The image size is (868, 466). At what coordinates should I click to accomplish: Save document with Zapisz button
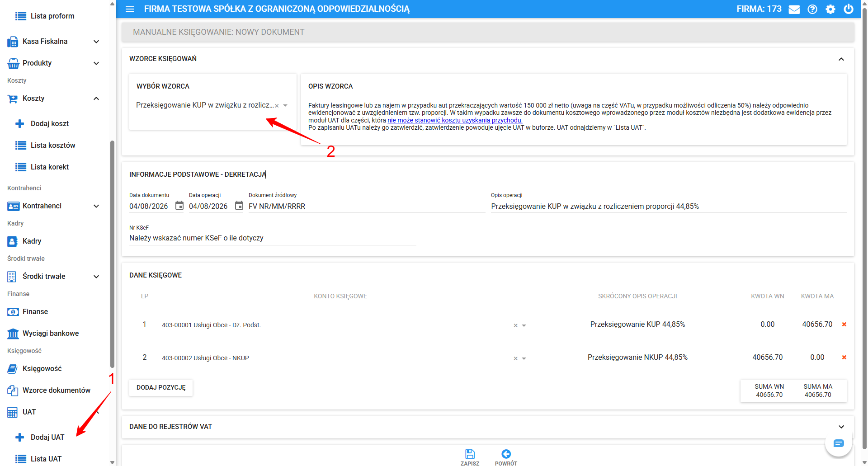470,457
